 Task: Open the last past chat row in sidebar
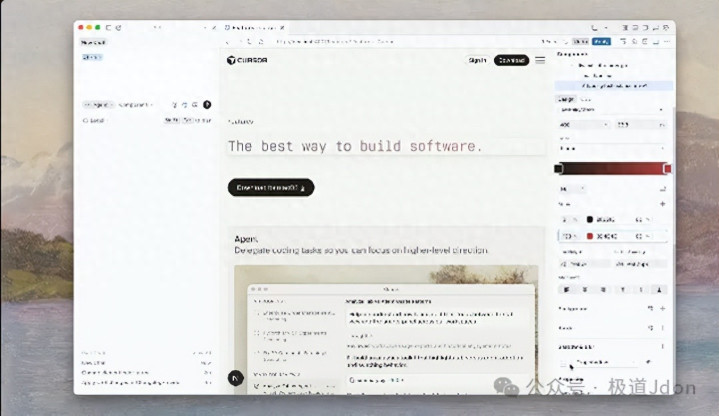[x=146, y=382]
